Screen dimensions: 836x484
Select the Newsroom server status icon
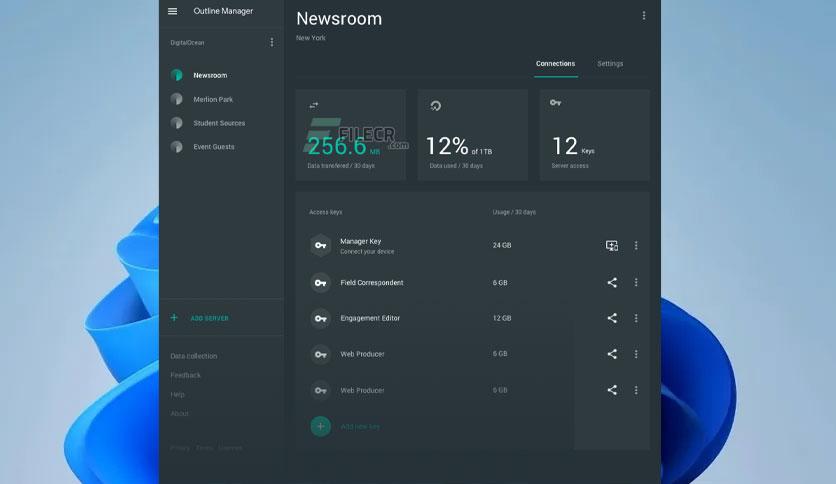176,75
